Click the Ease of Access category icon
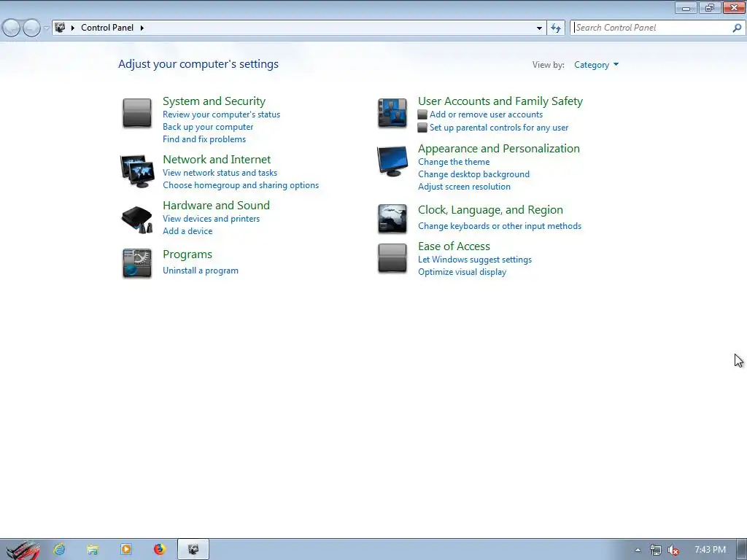The image size is (747, 560). coord(392,259)
